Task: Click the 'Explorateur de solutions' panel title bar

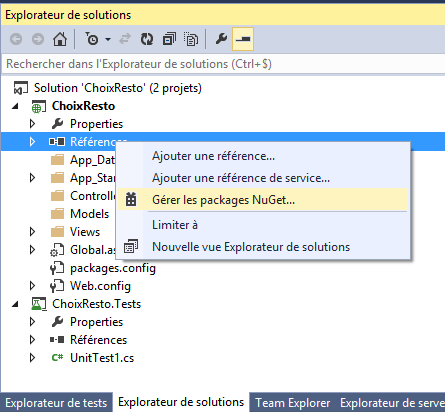Action: pos(223,15)
